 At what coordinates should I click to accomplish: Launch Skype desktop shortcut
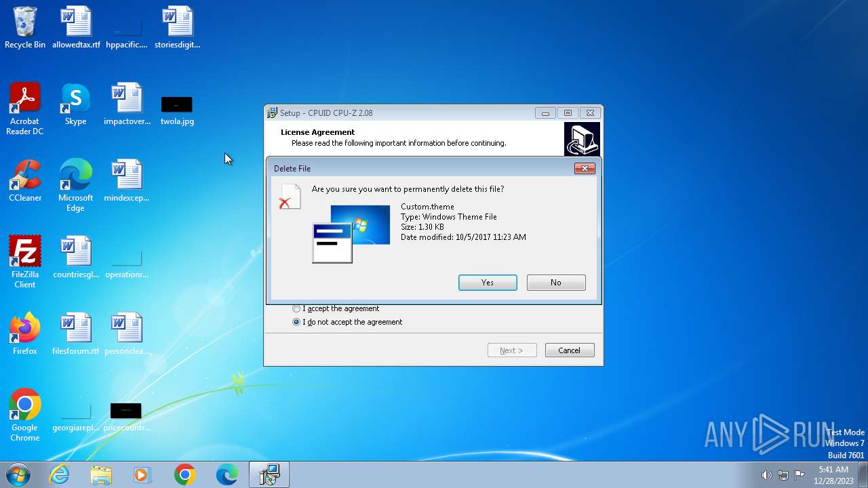76,104
